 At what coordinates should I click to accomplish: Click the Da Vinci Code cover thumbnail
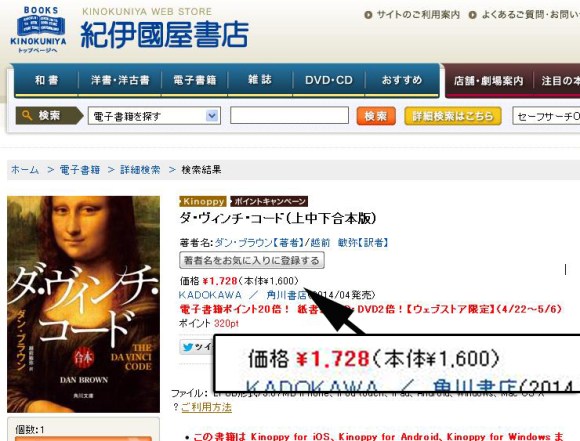tap(84, 304)
